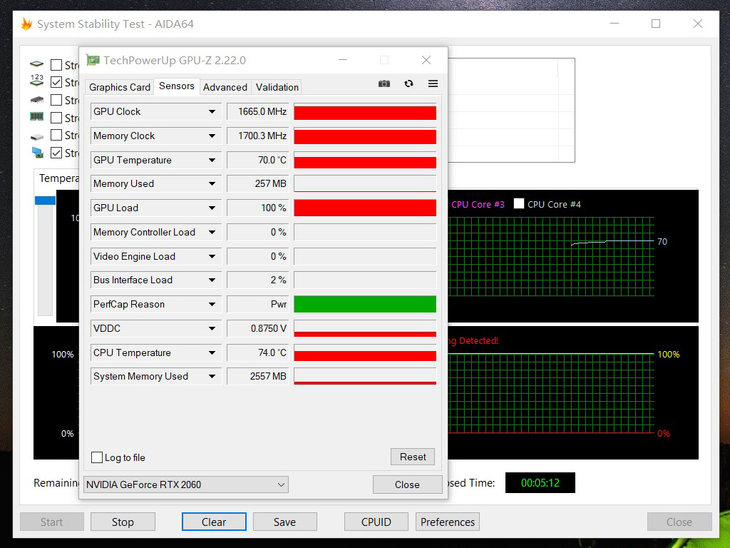This screenshot has height=548, width=730.
Task: Minimize the GPU-Z window
Action: coord(343,60)
